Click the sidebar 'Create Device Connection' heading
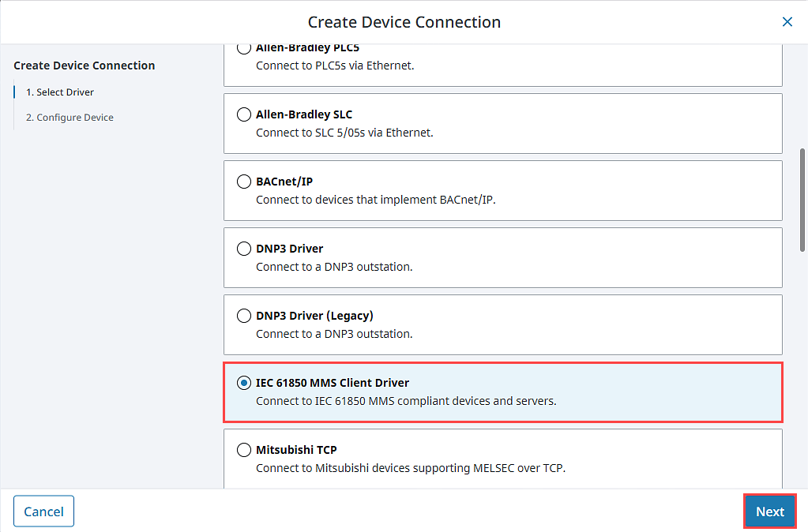Screen dimensions: 808x532 (x=84, y=66)
